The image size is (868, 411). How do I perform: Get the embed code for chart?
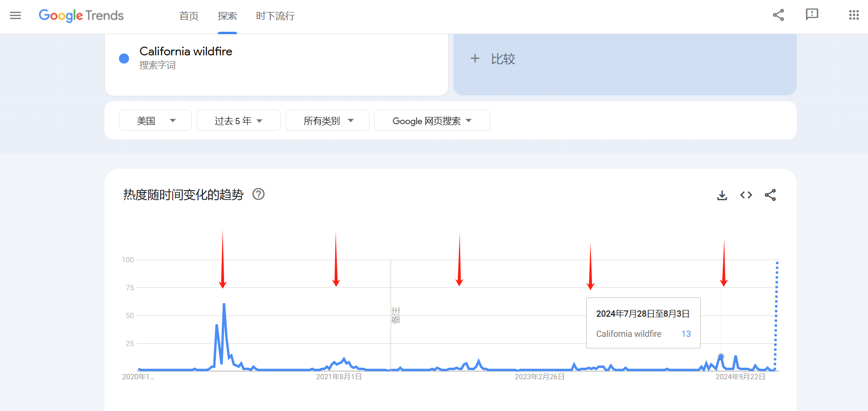[746, 195]
